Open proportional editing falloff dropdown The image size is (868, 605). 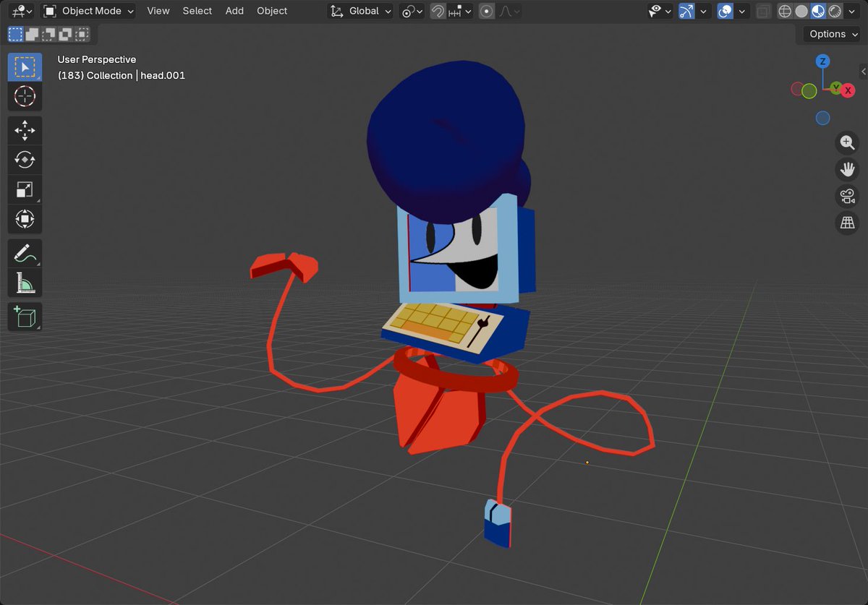point(509,11)
